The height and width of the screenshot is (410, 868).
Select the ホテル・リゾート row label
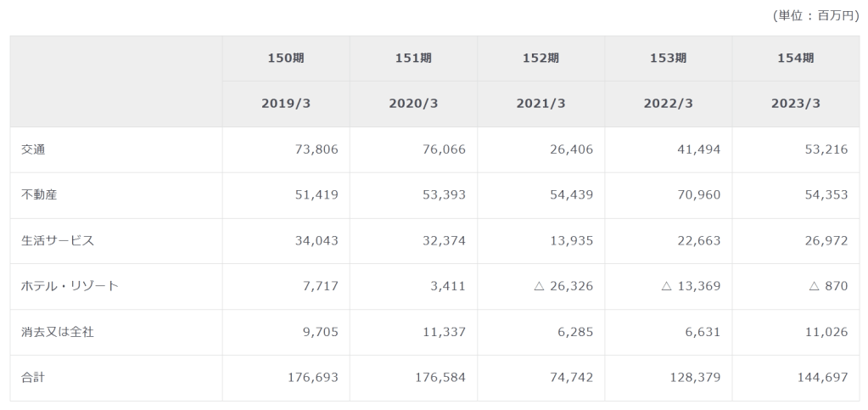point(70,286)
